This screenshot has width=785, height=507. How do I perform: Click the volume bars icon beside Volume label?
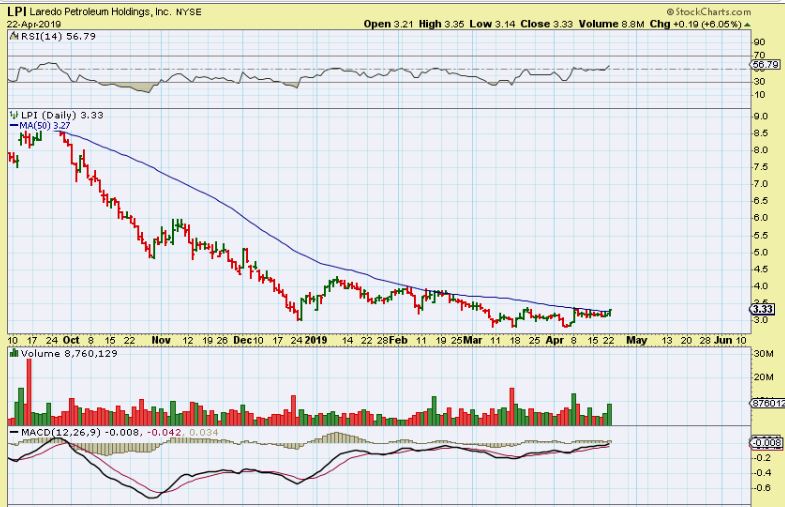[15, 353]
